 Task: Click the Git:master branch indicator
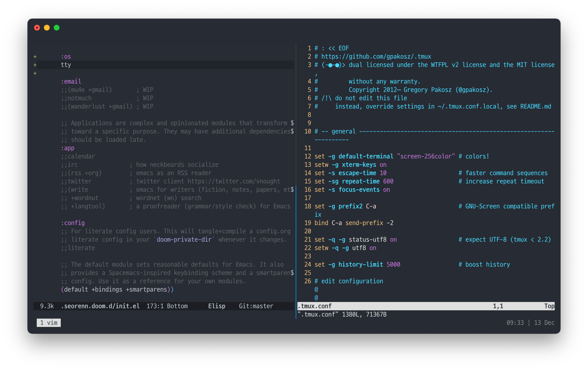[x=256, y=306]
